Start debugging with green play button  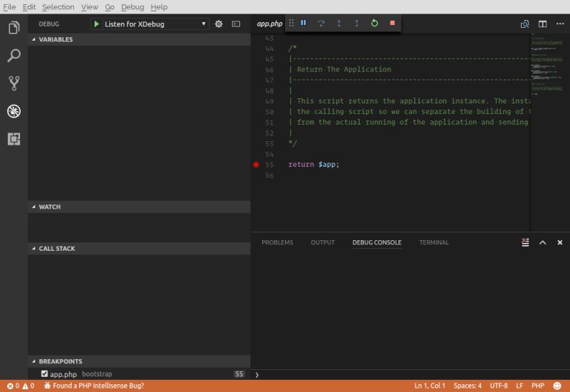(96, 24)
